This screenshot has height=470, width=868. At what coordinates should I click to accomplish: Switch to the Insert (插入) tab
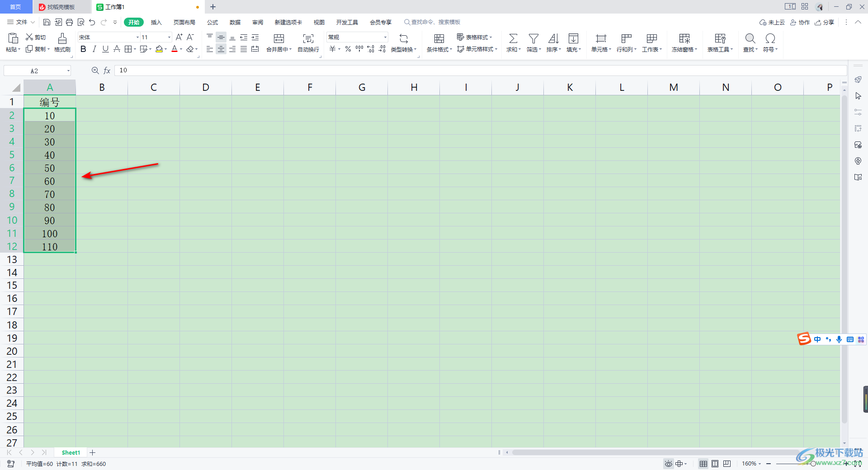[x=156, y=22]
